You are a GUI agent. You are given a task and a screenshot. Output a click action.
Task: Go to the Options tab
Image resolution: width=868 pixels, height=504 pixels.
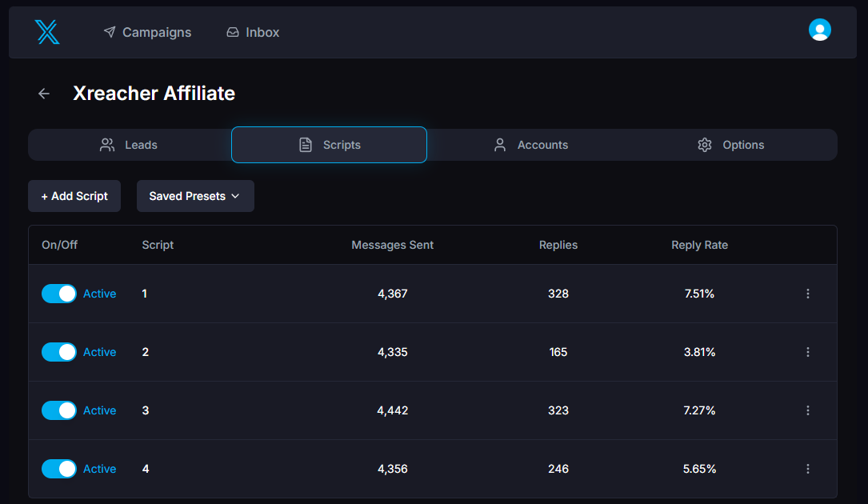(731, 145)
